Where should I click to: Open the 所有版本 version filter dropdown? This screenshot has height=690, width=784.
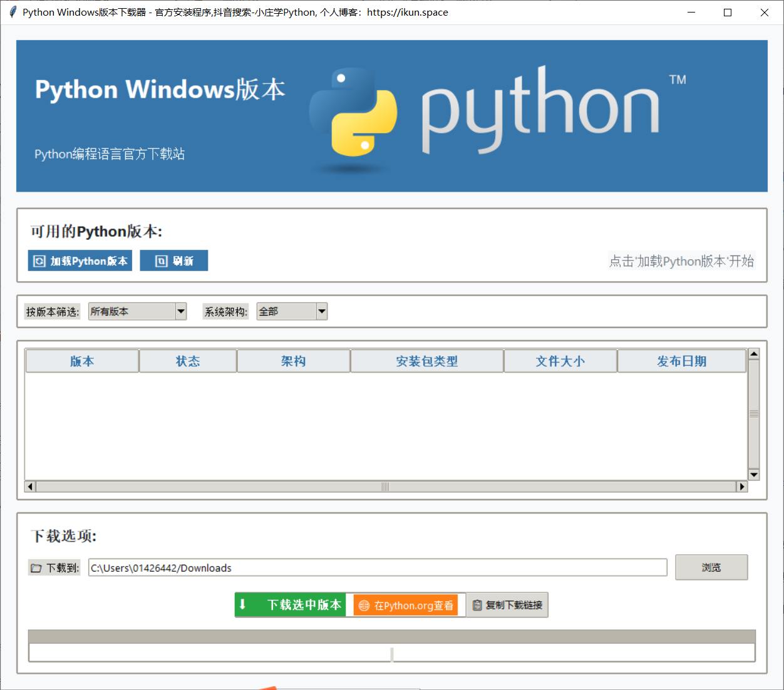(x=137, y=311)
